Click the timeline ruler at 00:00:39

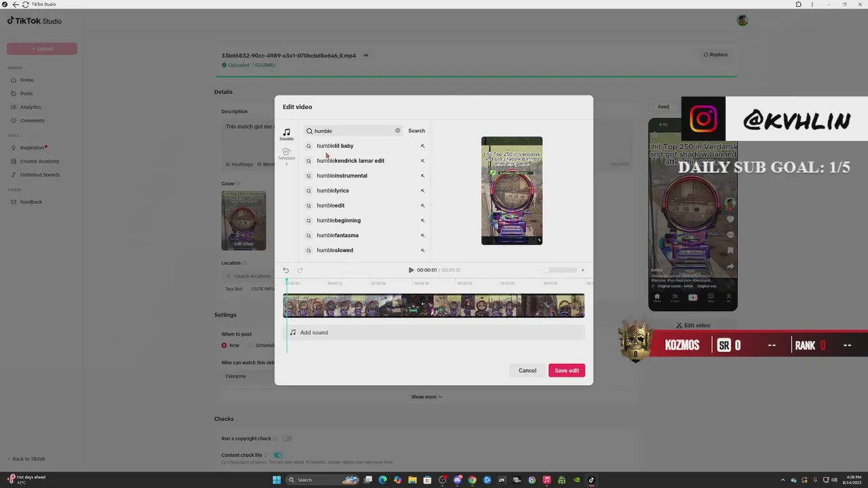[421, 283]
